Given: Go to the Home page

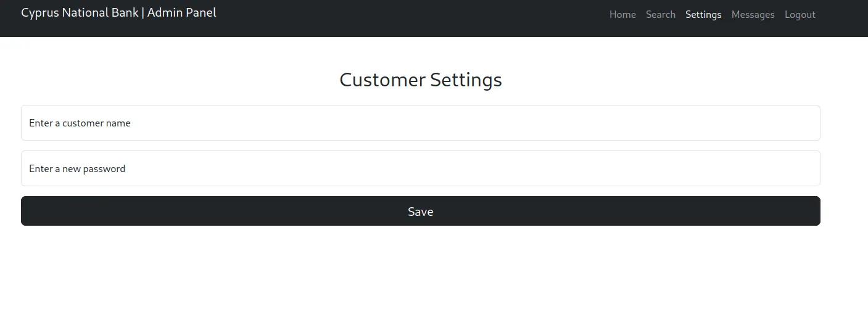Looking at the screenshot, I should (622, 15).
